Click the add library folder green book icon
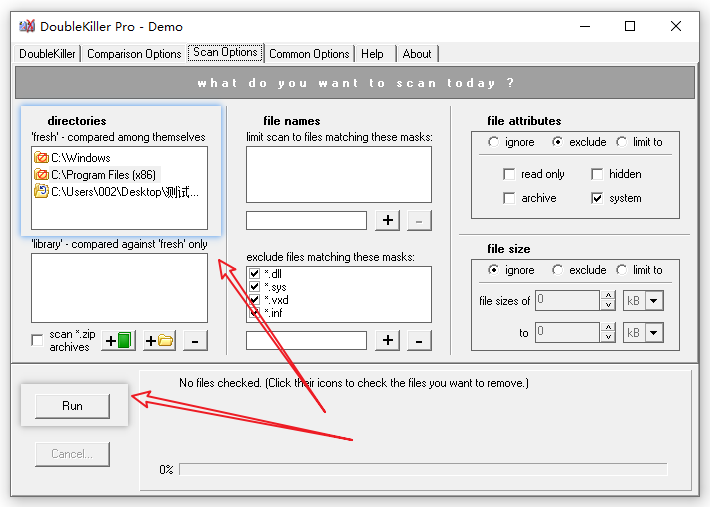This screenshot has width=710, height=507. click(x=119, y=340)
